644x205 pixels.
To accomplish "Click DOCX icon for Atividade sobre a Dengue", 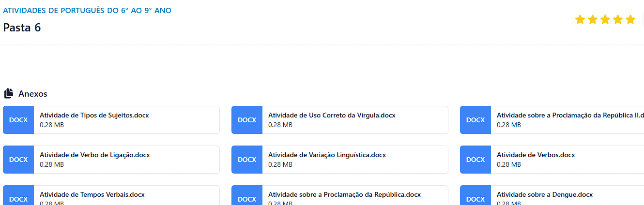I will click(x=475, y=195).
